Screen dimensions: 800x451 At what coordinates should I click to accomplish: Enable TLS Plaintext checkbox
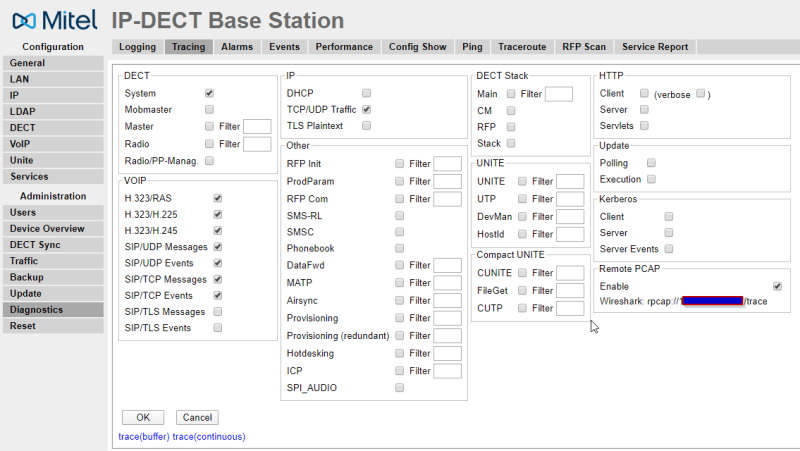point(366,126)
